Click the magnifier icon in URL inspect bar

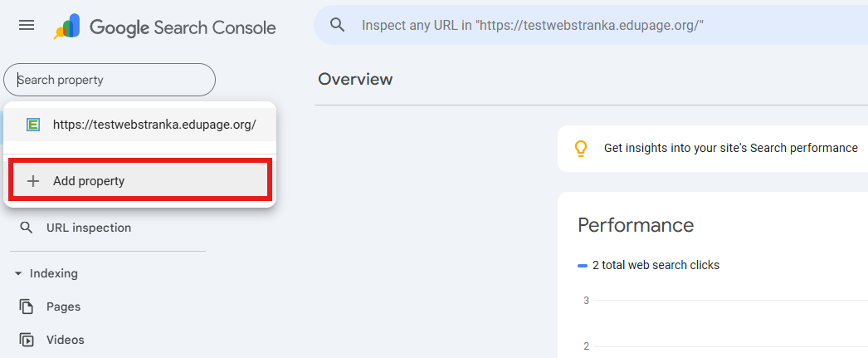[337, 26]
